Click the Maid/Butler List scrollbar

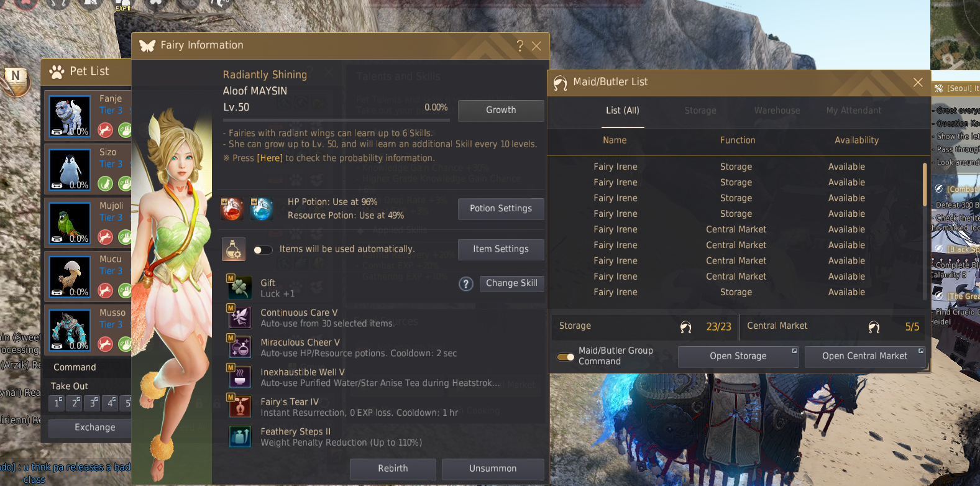pyautogui.click(x=925, y=184)
